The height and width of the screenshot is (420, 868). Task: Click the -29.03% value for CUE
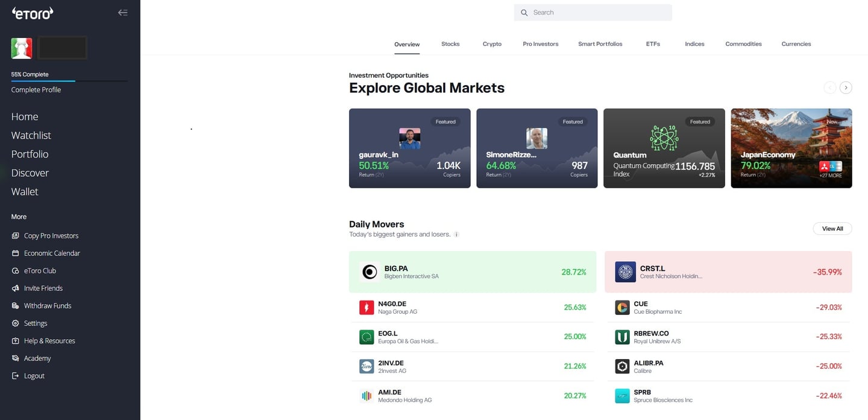(829, 308)
